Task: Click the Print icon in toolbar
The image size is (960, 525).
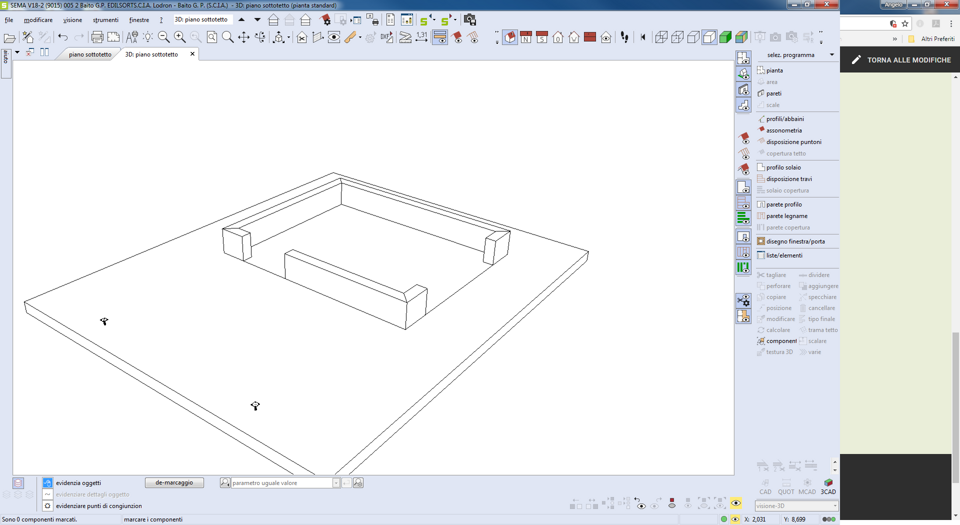Action: coord(97,38)
